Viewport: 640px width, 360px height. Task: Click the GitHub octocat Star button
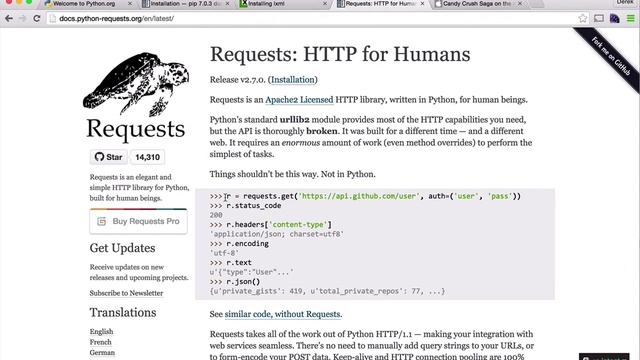[109, 157]
